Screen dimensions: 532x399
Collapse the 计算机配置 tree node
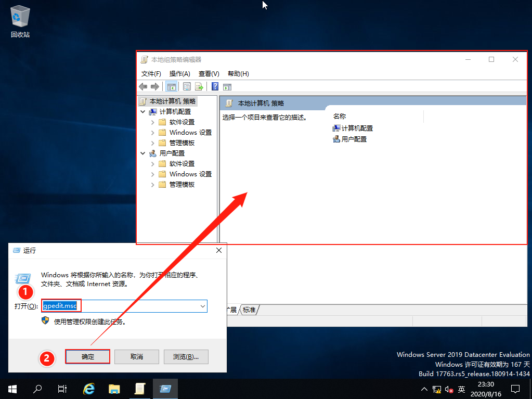tap(143, 112)
